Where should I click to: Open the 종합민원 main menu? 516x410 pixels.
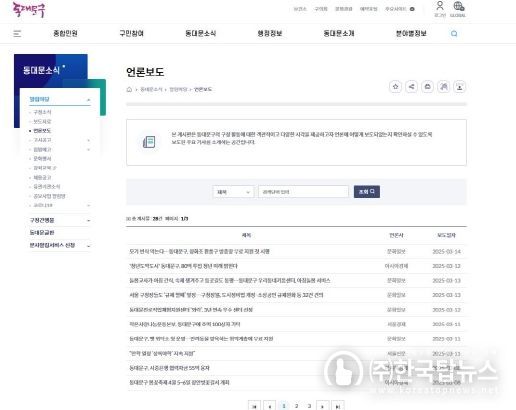[x=65, y=34]
